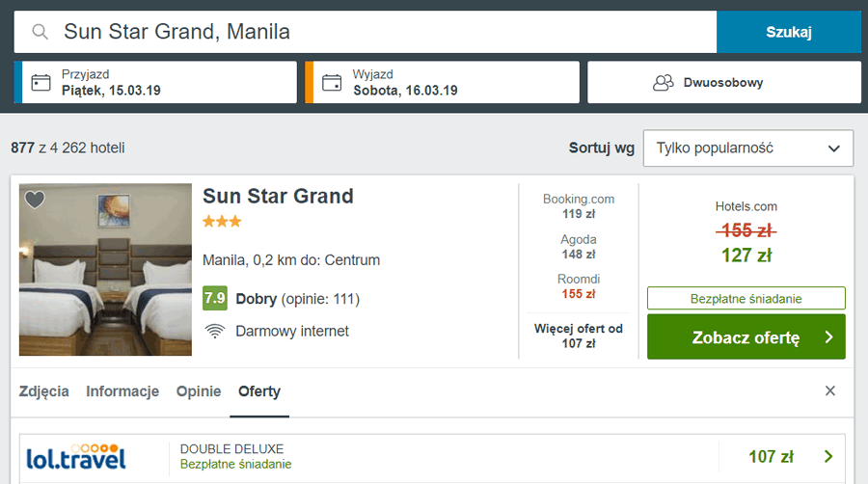Click the lol.travel logo
This screenshot has height=484, width=868.
(77, 456)
